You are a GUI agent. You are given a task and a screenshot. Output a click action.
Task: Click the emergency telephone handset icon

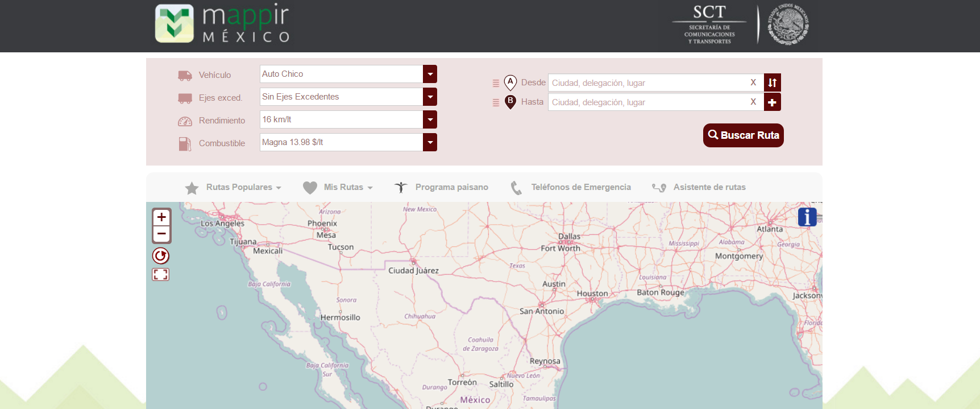click(516, 188)
